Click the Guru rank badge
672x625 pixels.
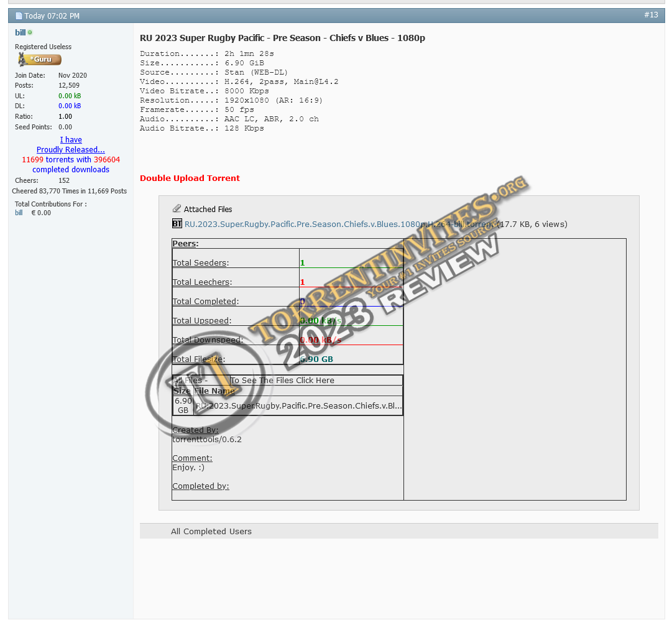click(40, 60)
